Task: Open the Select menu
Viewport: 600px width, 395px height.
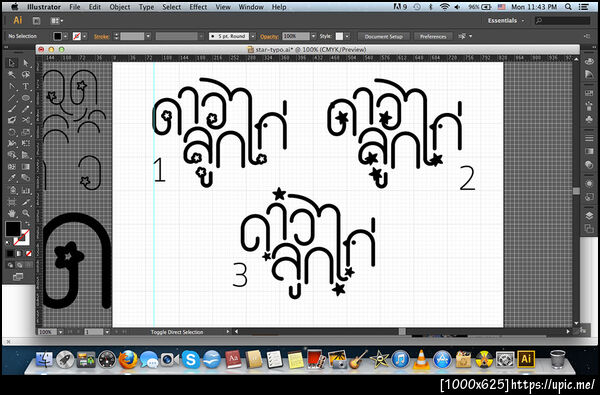Action: [x=171, y=7]
